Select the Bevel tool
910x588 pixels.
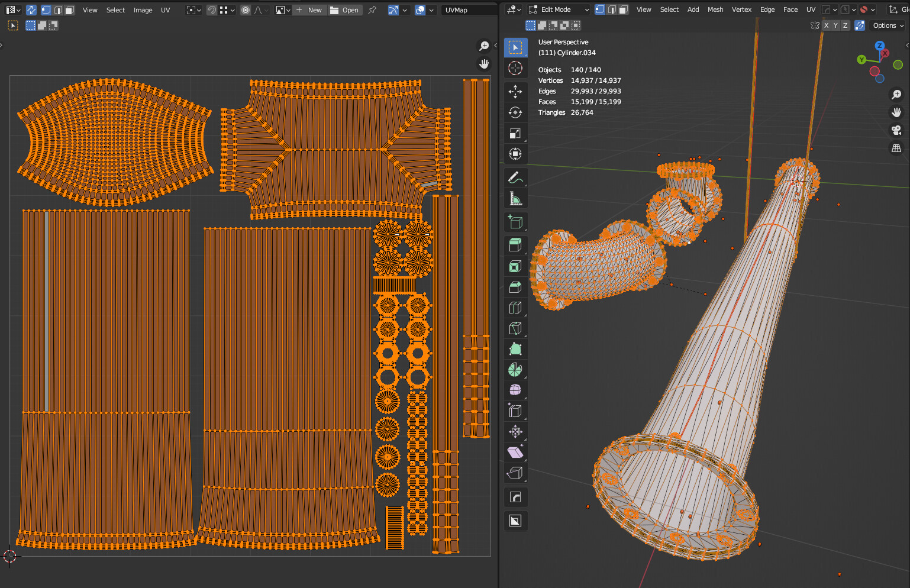[x=515, y=287]
